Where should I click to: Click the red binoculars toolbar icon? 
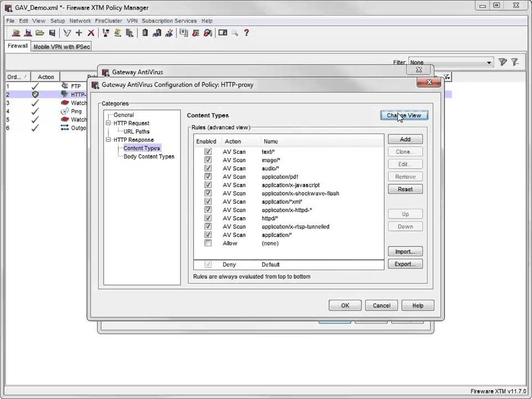tap(208, 33)
